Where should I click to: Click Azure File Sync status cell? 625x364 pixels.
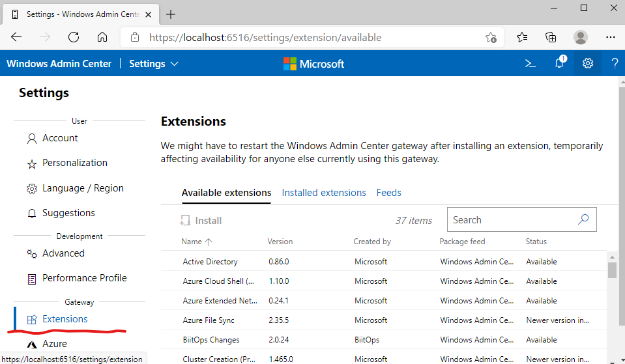click(x=558, y=320)
